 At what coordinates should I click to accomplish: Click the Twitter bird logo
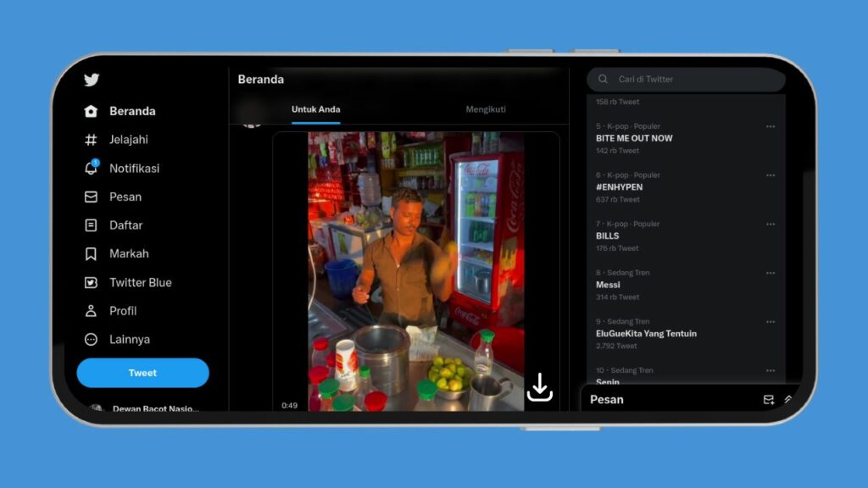tap(92, 80)
